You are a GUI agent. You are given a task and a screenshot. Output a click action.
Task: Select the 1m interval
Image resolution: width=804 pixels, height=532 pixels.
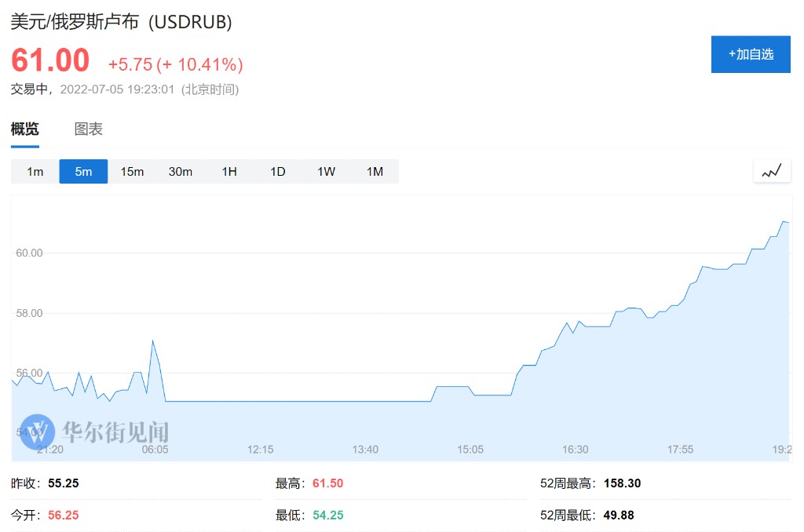(35, 172)
